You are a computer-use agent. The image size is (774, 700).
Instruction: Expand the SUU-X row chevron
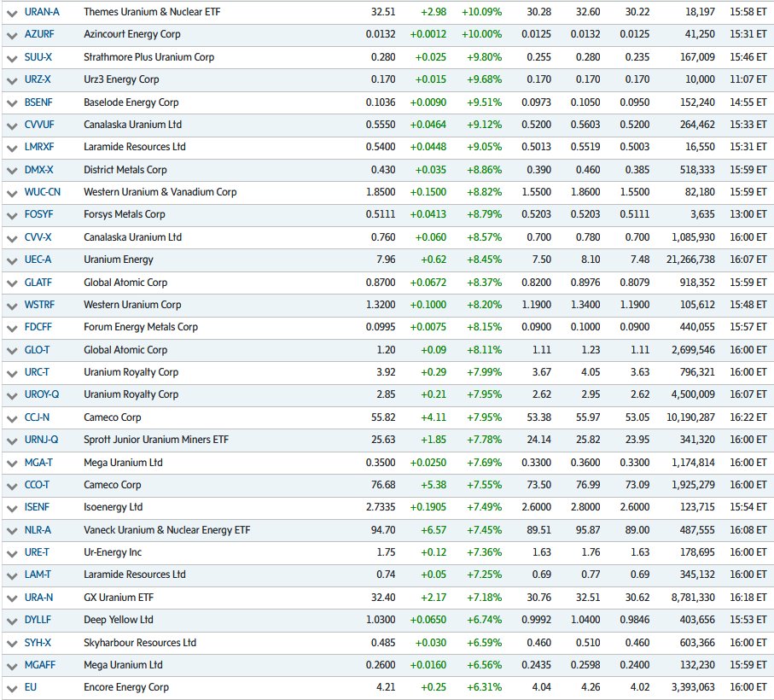(x=12, y=58)
